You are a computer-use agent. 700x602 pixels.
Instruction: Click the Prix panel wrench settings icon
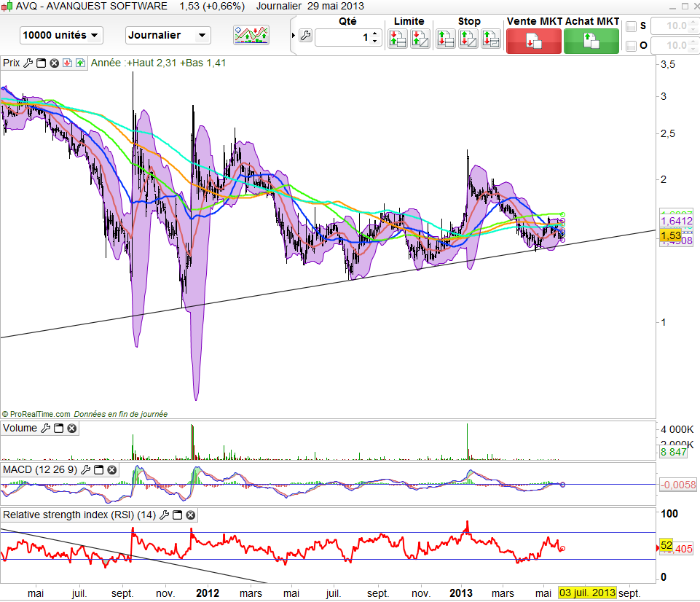click(28, 63)
